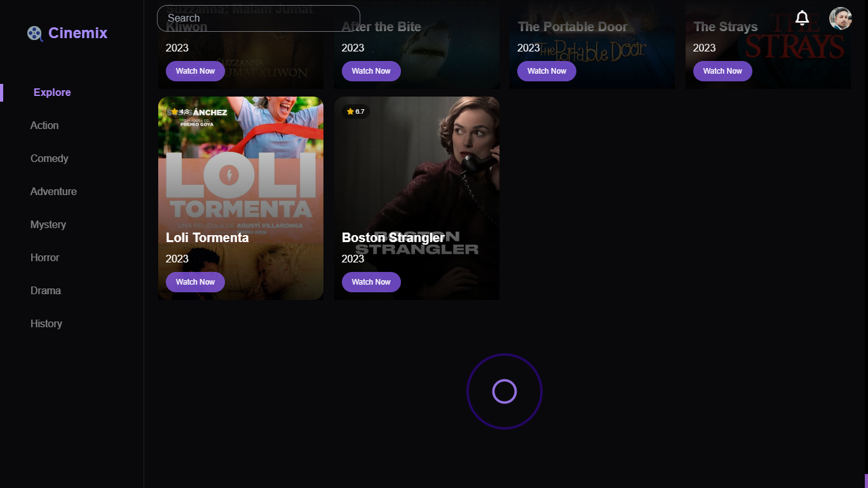Select the Explore menu item

pyautogui.click(x=52, y=92)
